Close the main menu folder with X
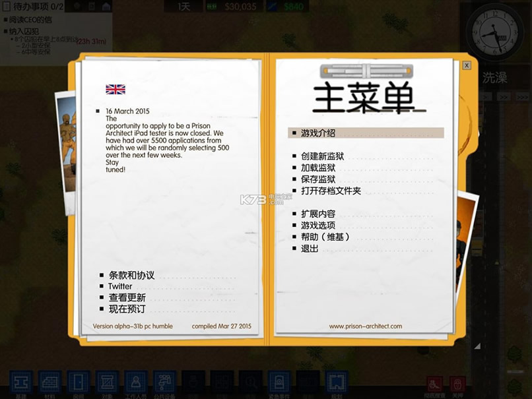Viewport: 532px width, 399px height. 467,65
